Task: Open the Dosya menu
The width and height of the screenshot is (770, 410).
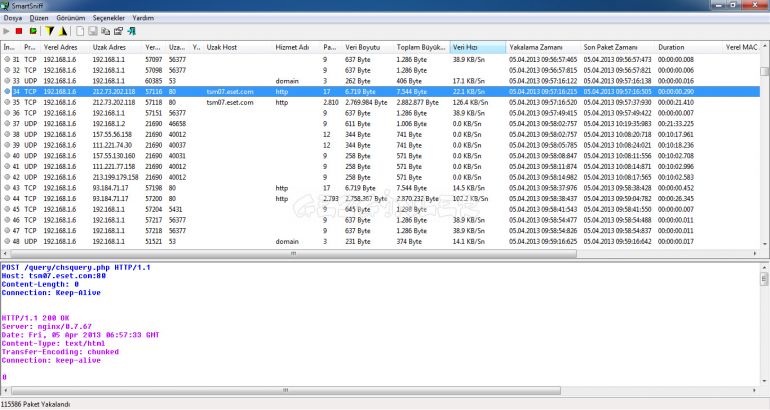Action: pyautogui.click(x=13, y=18)
